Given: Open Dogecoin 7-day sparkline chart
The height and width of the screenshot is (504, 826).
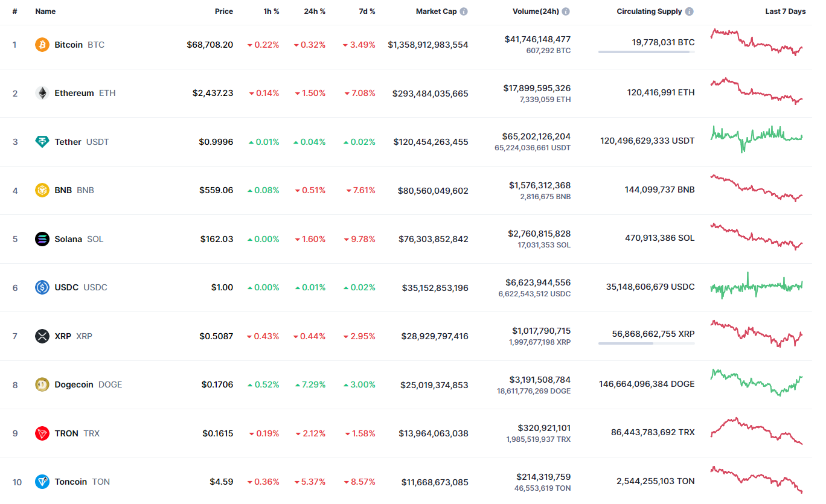Looking at the screenshot, I should pos(757,383).
